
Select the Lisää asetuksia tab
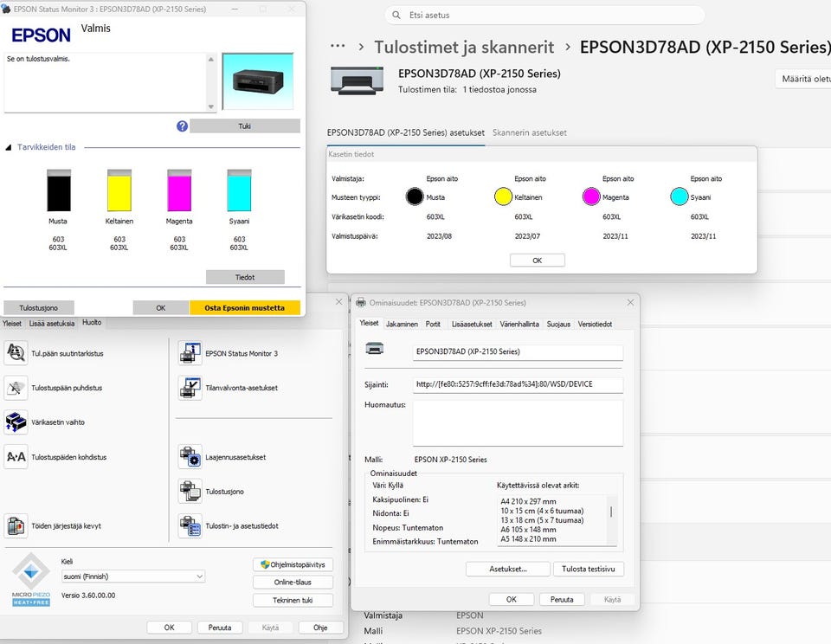(x=52, y=324)
